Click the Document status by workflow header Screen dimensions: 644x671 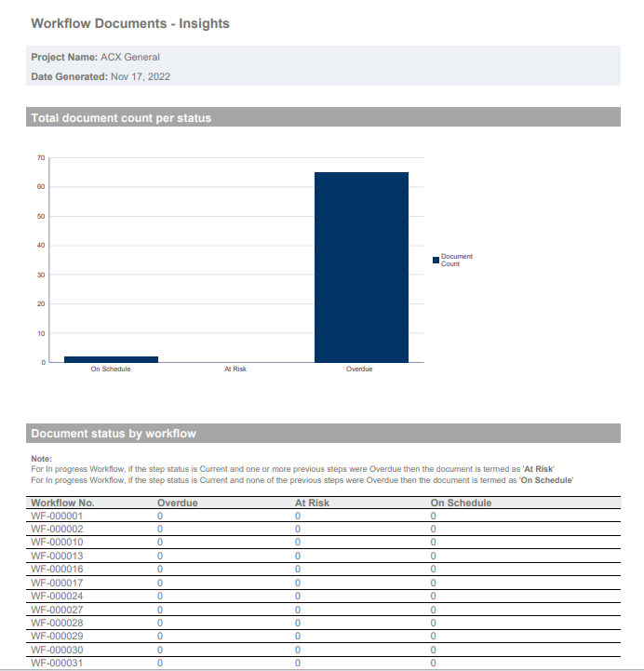pos(323,433)
